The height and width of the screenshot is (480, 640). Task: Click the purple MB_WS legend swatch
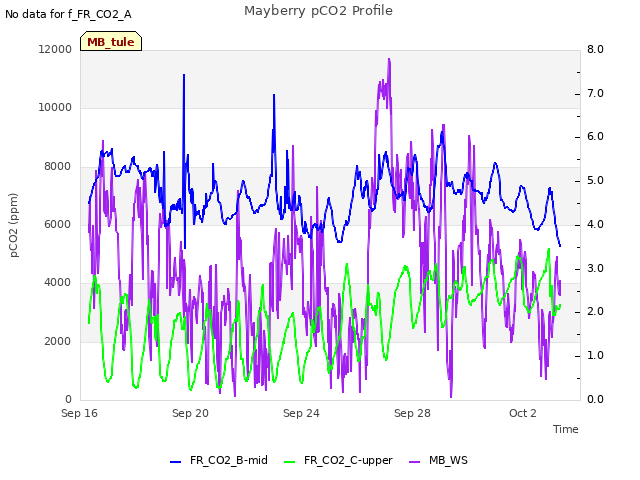414,462
